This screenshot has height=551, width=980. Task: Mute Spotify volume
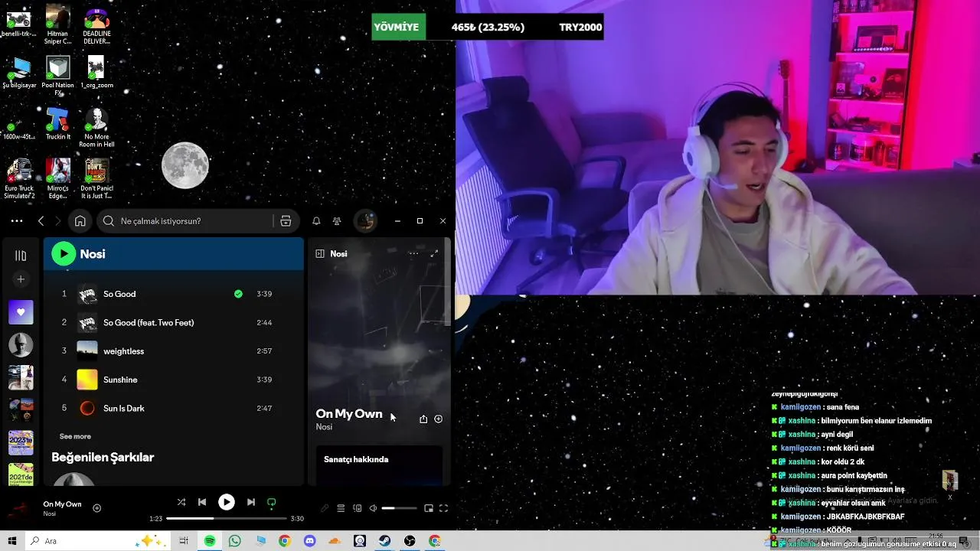click(x=373, y=508)
